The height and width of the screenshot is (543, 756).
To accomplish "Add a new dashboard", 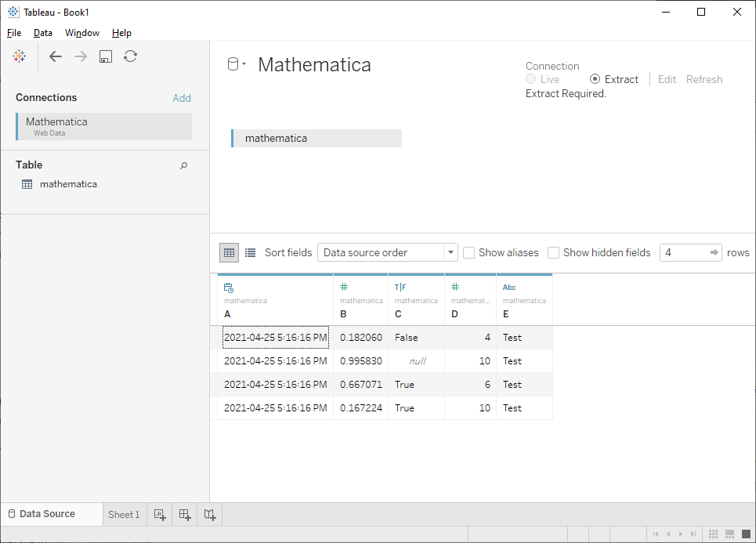I will coord(185,515).
